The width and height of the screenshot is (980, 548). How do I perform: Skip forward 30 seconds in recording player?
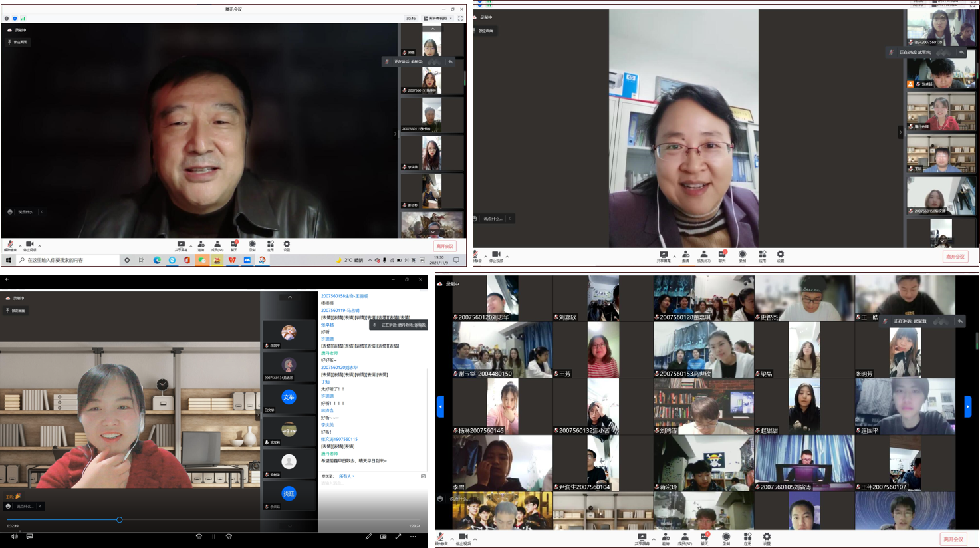coord(229,537)
